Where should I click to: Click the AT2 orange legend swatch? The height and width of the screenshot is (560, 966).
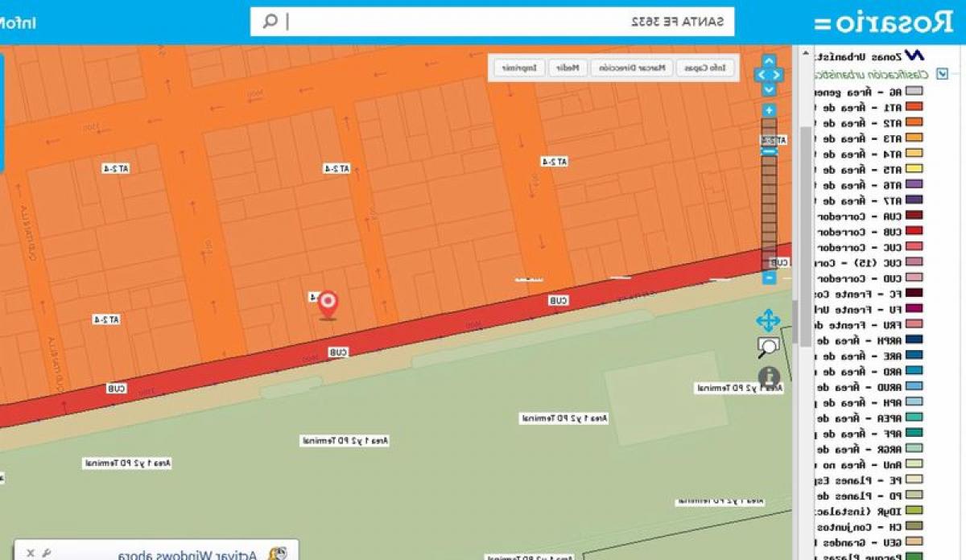click(914, 123)
